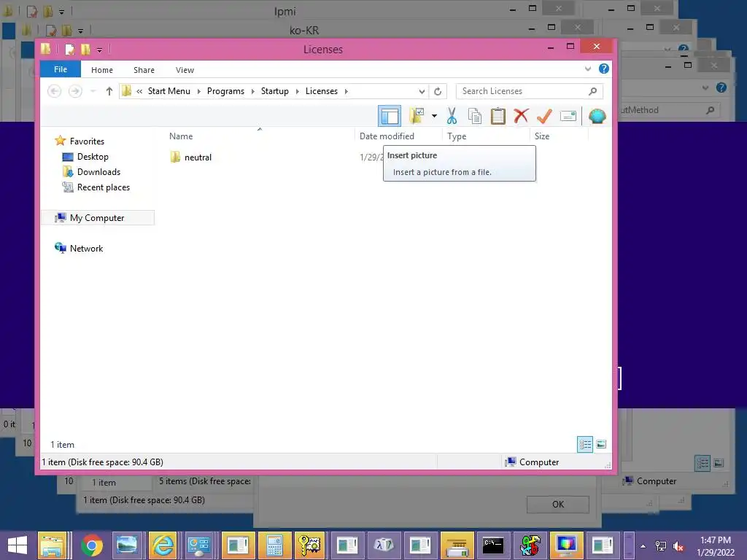Click the Properties quick access icon
Viewport: 747px width, 560px height.
[x=70, y=49]
